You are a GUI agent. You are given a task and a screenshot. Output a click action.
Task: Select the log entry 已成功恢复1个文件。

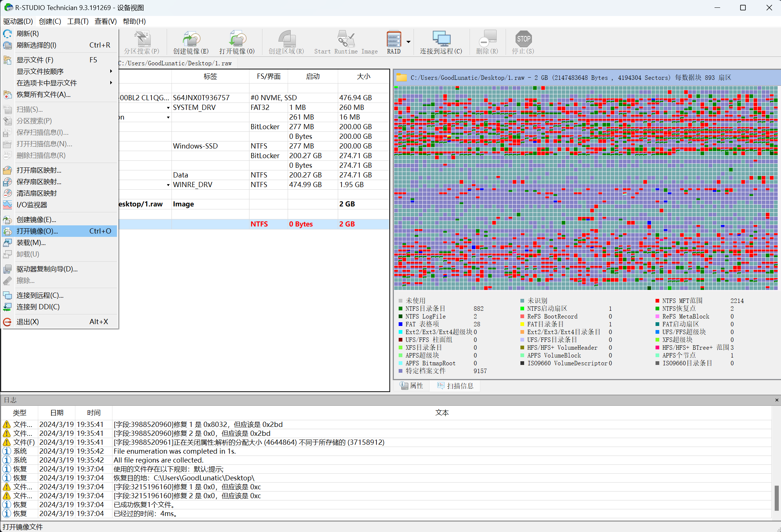[386, 505]
